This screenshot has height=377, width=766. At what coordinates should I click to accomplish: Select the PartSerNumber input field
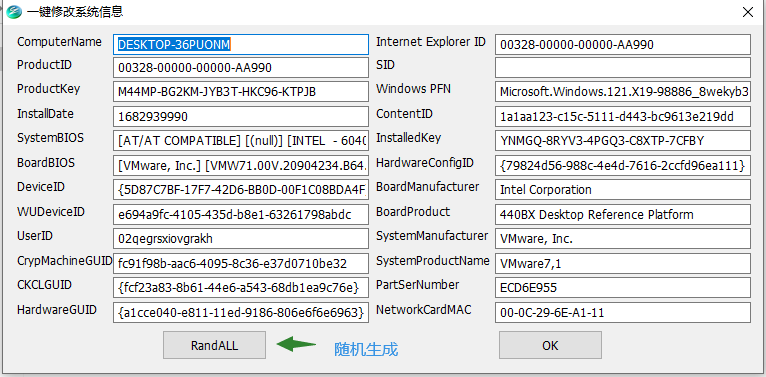pos(623,288)
